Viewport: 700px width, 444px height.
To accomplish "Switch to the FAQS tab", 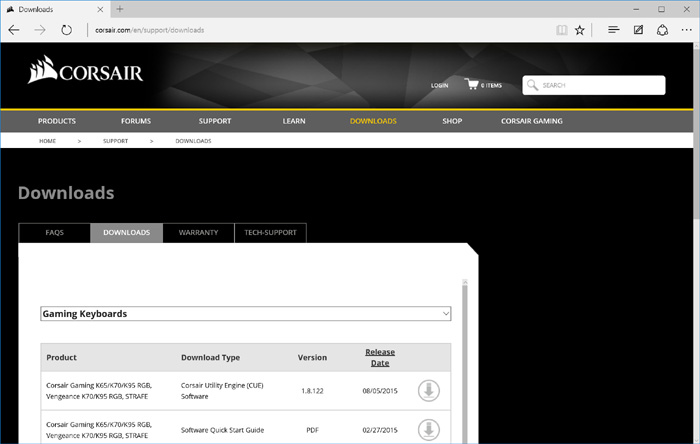I will (x=54, y=232).
